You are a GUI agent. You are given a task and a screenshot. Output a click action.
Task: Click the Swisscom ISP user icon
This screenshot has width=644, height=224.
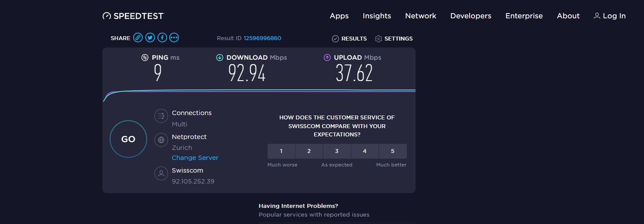(x=161, y=173)
